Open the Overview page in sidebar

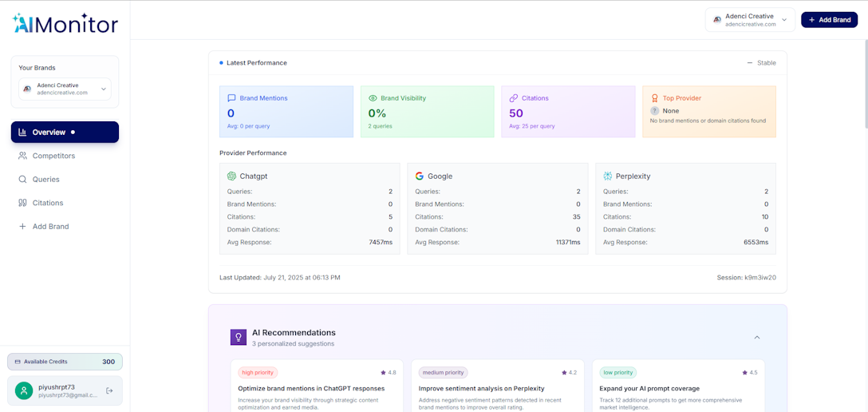[65, 132]
